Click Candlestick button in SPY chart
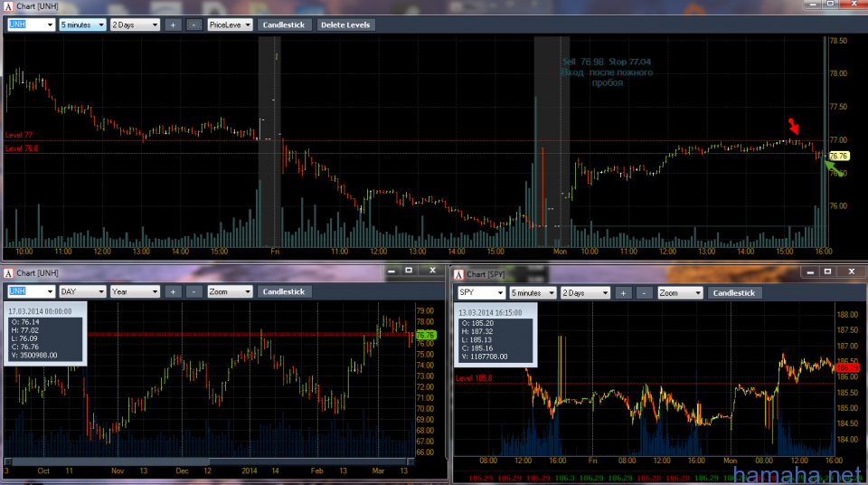Viewport: 868px width, 485px height. coord(734,292)
